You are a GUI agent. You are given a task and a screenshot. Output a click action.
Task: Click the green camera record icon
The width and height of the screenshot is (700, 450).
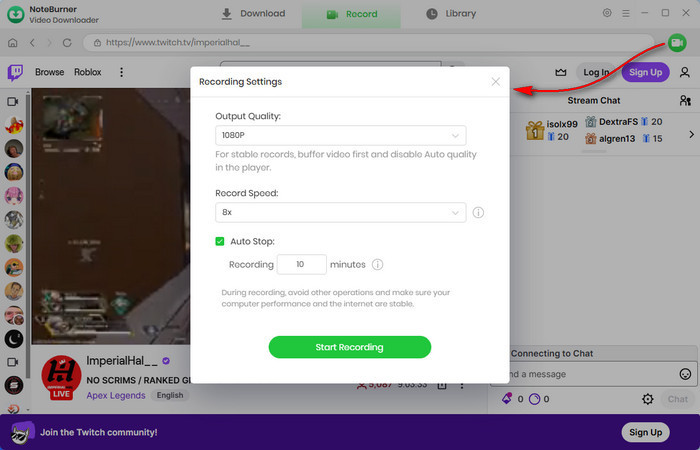[x=677, y=43]
